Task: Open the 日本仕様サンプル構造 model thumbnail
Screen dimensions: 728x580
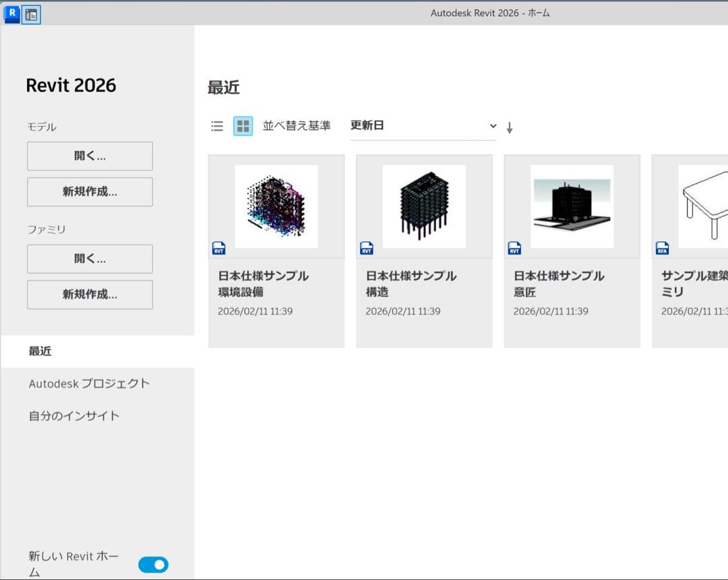Action: point(423,206)
